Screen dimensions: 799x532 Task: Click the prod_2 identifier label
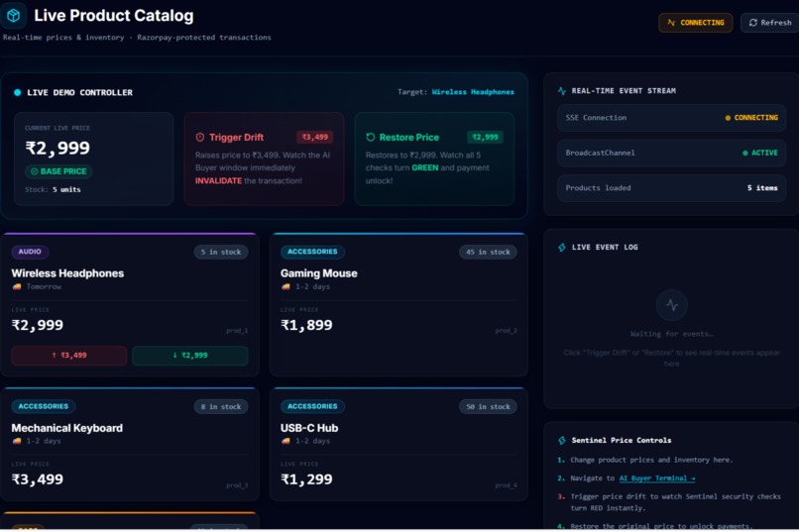pyautogui.click(x=506, y=331)
